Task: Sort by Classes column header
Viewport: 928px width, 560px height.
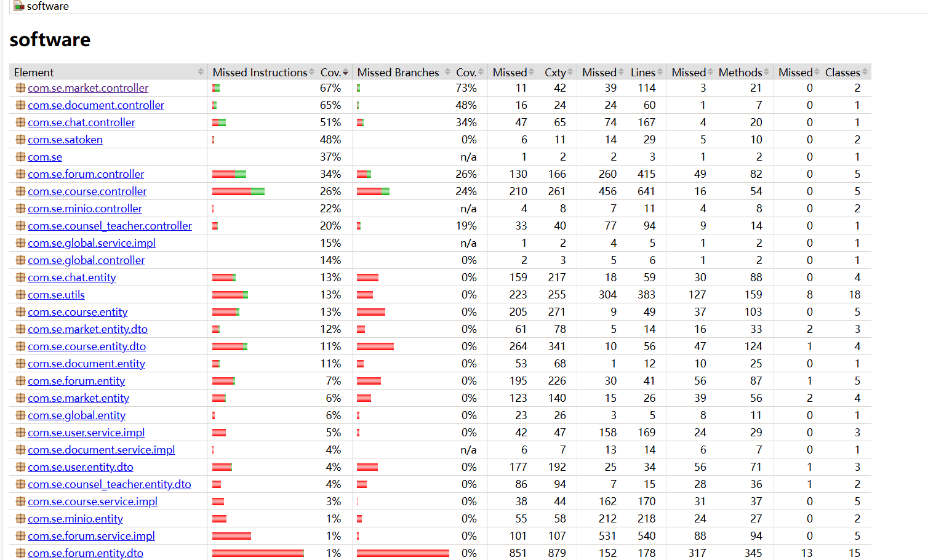Action: [846, 72]
